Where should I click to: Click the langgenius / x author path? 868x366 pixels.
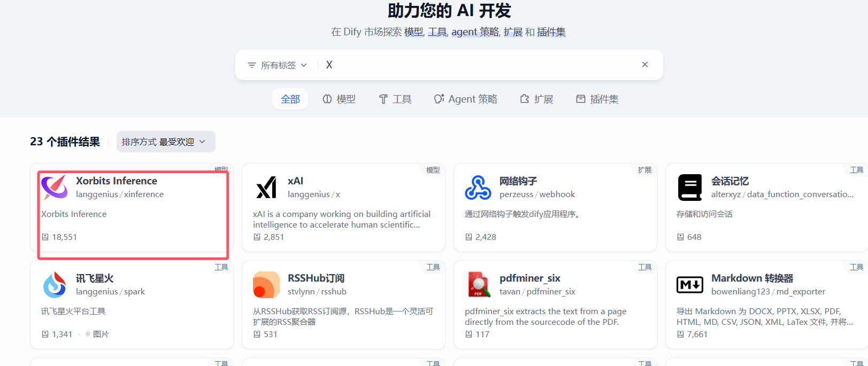click(314, 194)
